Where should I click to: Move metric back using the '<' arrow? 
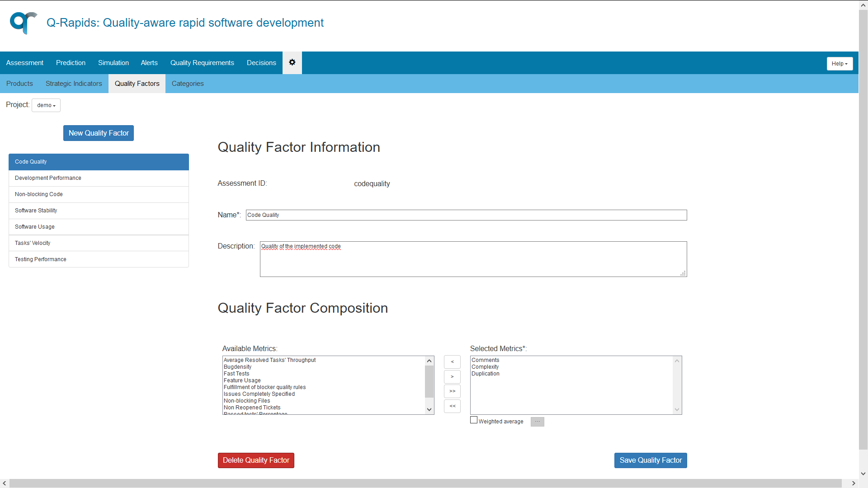pos(452,361)
